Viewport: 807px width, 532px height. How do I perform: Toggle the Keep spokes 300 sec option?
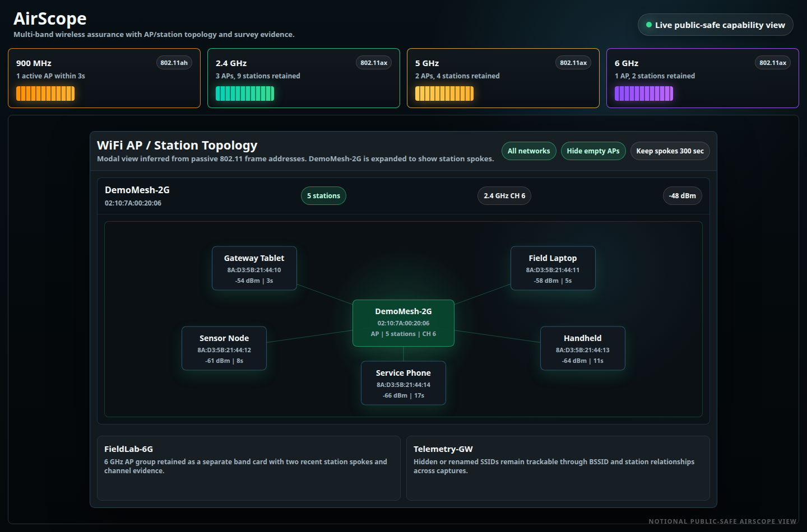[670, 151]
